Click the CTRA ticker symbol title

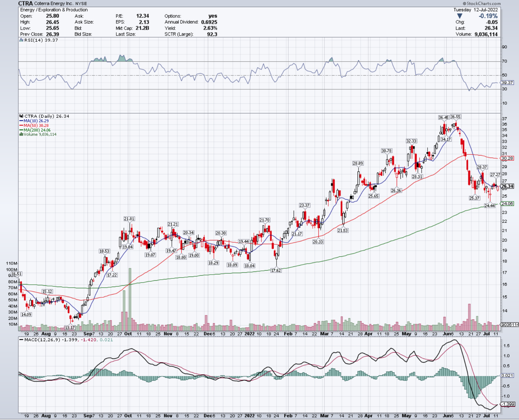26,3
